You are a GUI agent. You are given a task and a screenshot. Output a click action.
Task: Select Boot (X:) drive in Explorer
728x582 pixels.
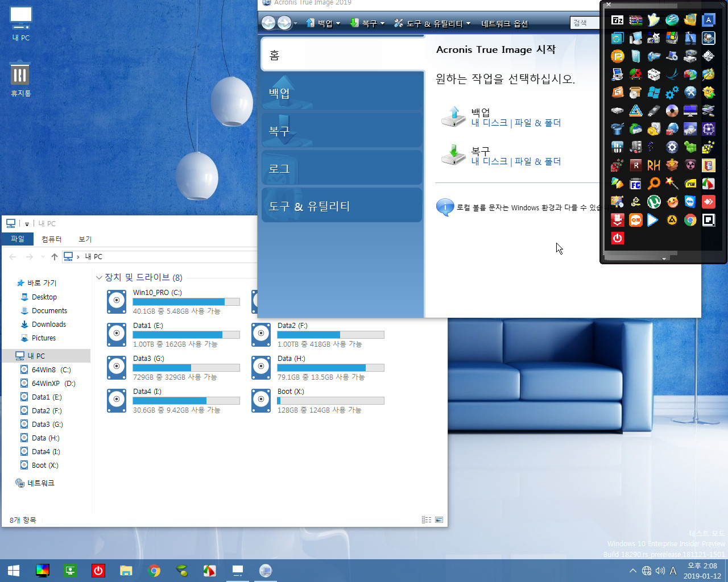pos(318,401)
